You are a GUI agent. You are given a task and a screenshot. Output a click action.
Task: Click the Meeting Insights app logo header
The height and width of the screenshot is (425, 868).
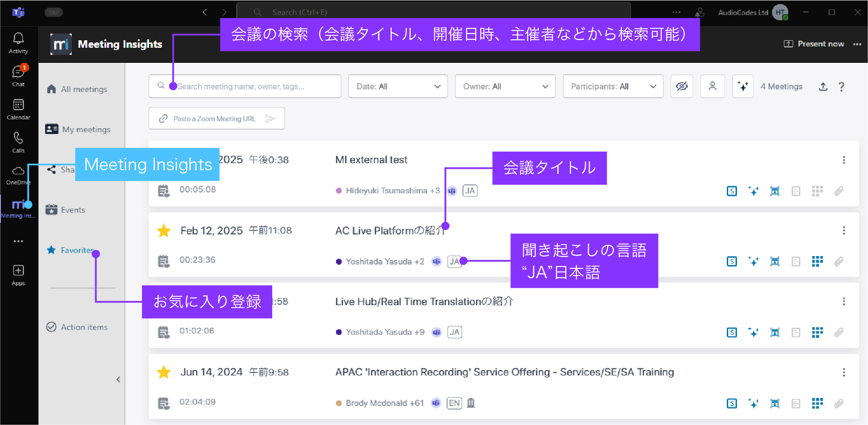61,44
